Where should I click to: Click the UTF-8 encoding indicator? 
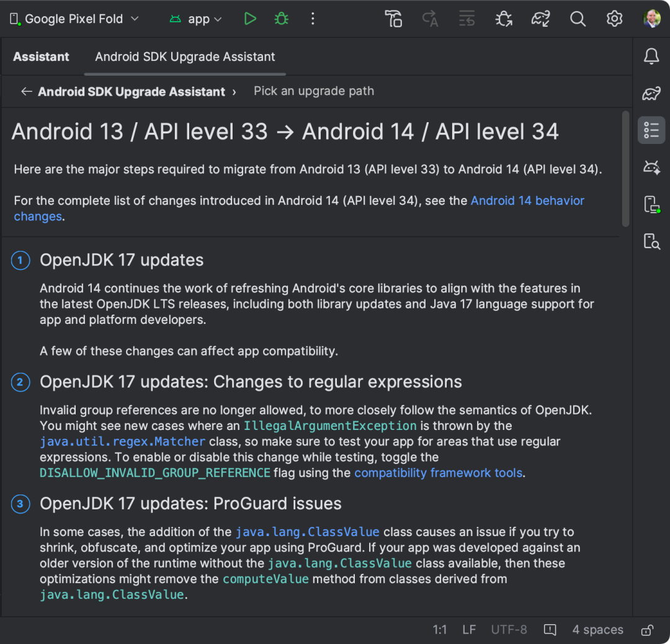(509, 630)
